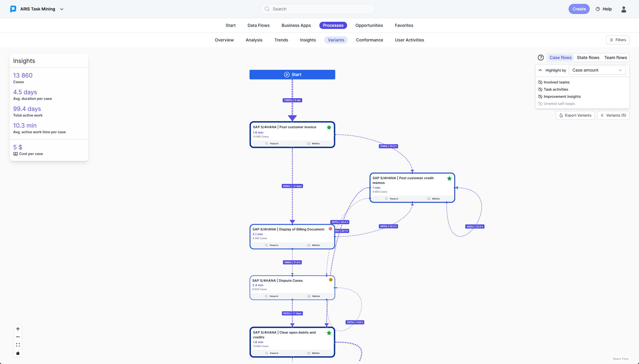Switch to the Trends subtab
Viewport: 639px width, 364px height.
click(281, 40)
